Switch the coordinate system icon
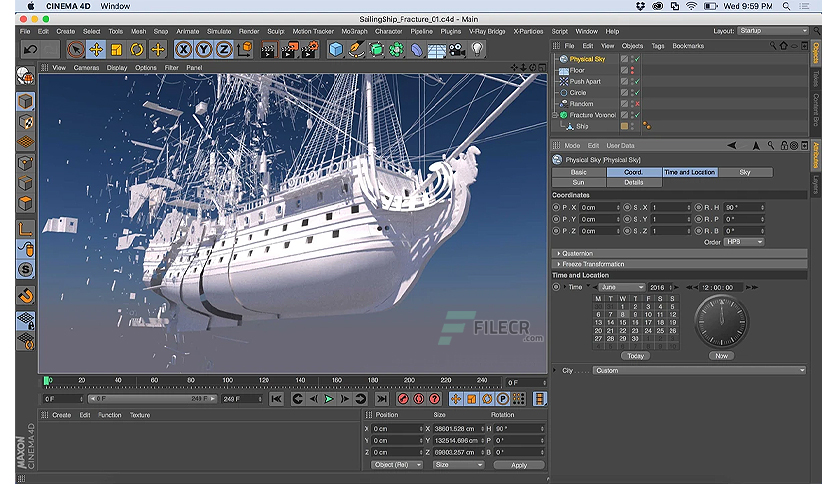 (x=244, y=50)
